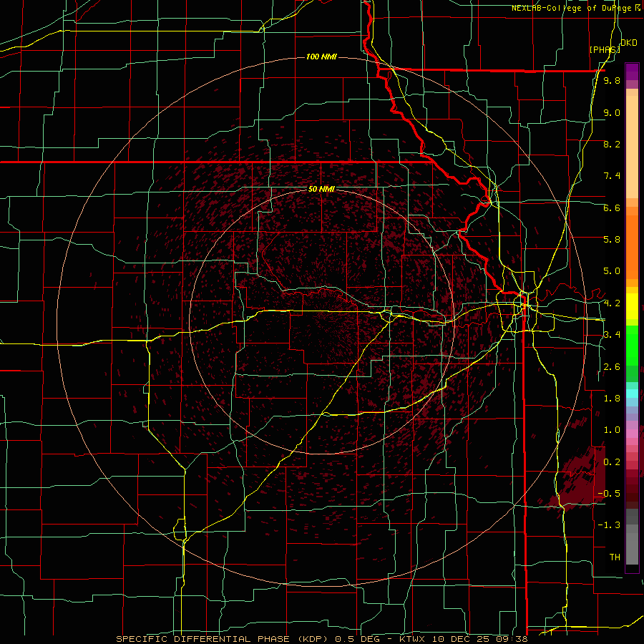This screenshot has width=644, height=644.
Task: Click the -1.3 scale value
Action: (610, 525)
